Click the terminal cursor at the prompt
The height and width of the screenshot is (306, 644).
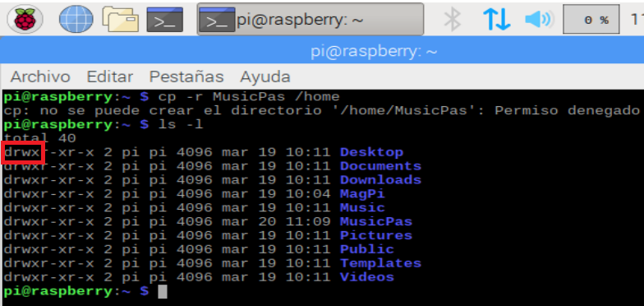(163, 291)
